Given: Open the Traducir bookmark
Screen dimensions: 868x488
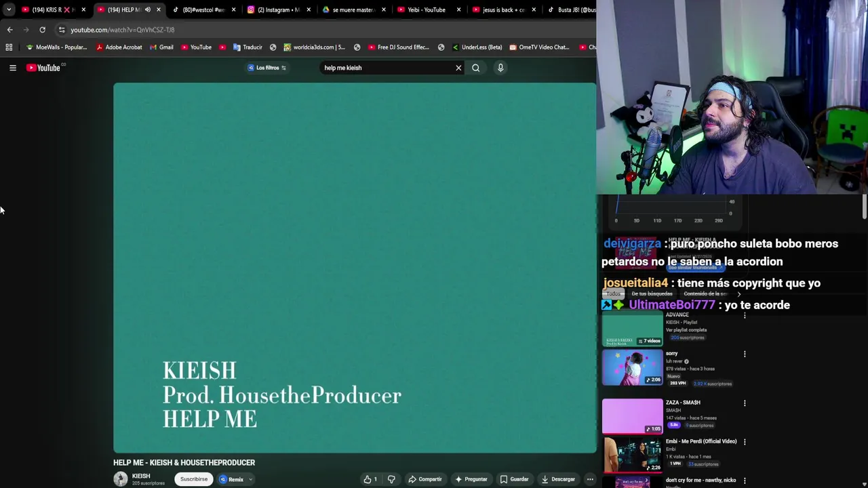Looking at the screenshot, I should point(248,47).
